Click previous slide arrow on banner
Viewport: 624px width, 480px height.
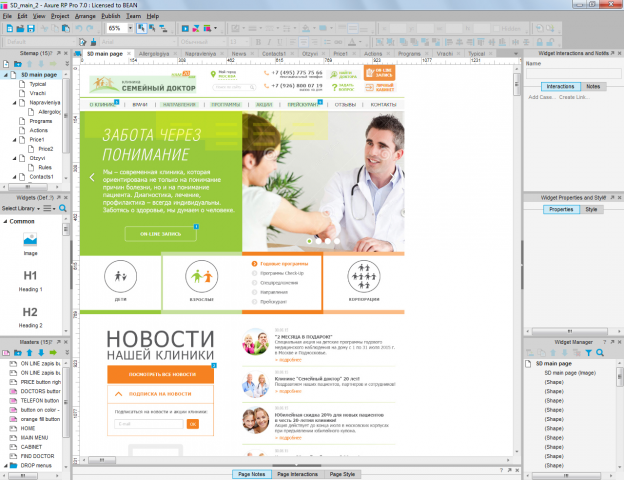point(92,177)
